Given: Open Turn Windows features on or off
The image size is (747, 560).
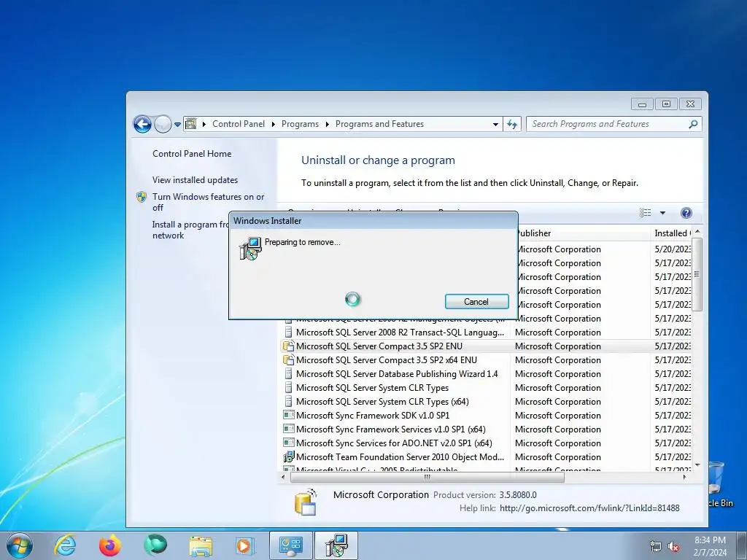Looking at the screenshot, I should (x=208, y=202).
